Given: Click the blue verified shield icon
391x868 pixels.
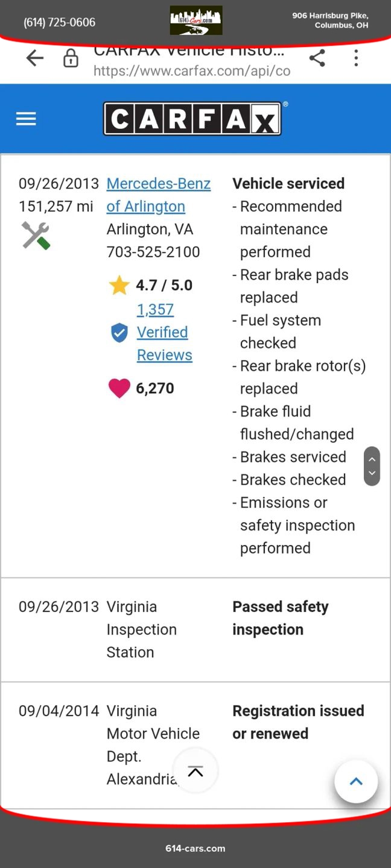Looking at the screenshot, I should (119, 333).
